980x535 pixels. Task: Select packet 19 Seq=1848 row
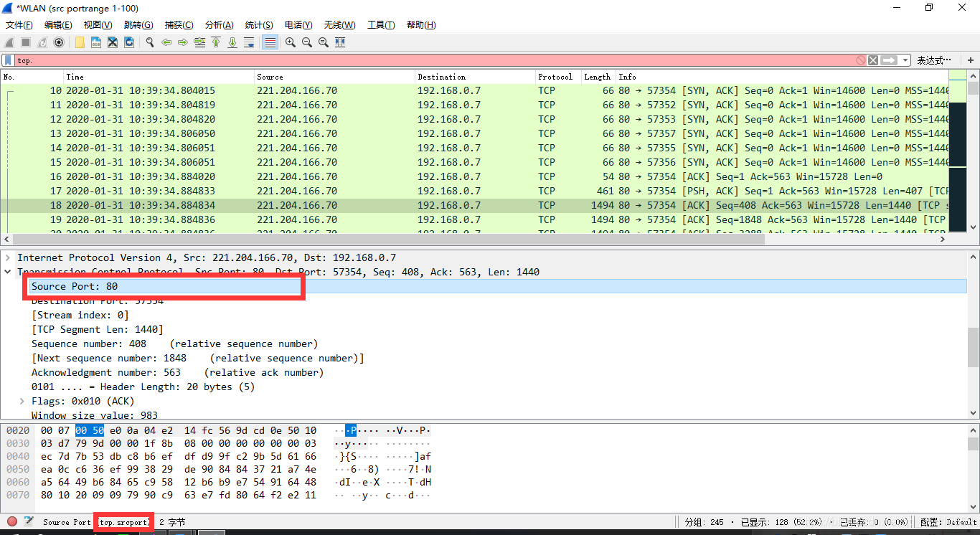(475, 219)
